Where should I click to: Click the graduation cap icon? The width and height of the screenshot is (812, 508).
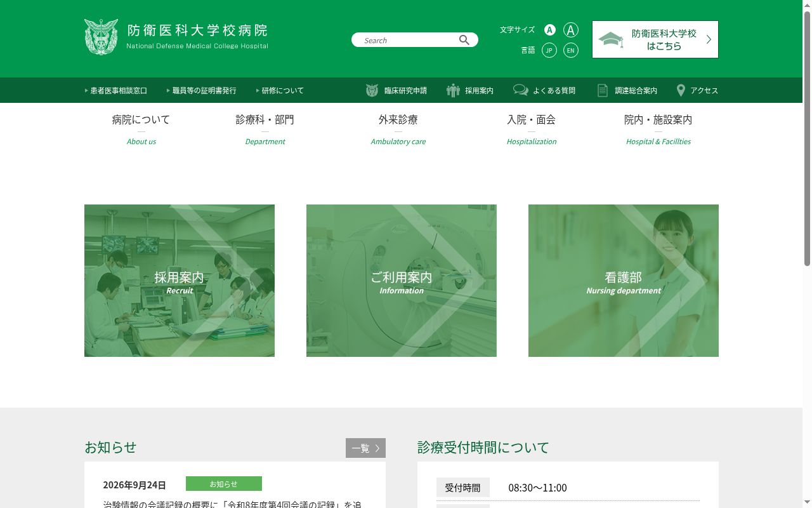click(x=611, y=39)
